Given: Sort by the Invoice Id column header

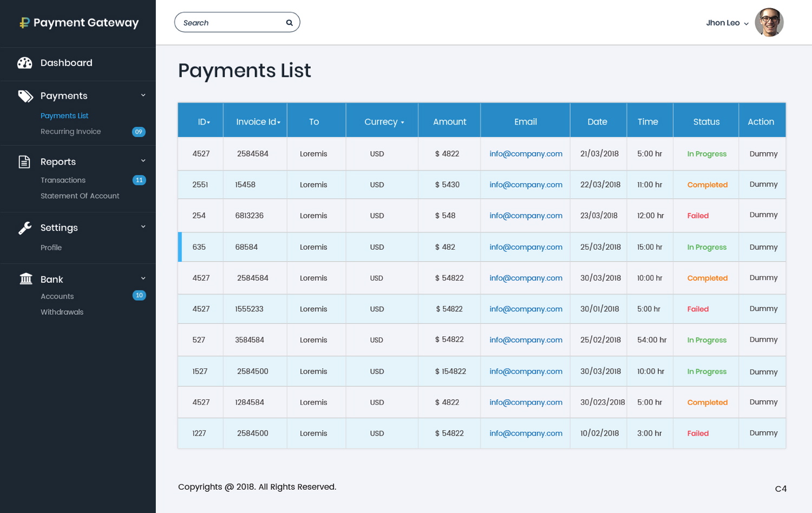Looking at the screenshot, I should pyautogui.click(x=258, y=122).
